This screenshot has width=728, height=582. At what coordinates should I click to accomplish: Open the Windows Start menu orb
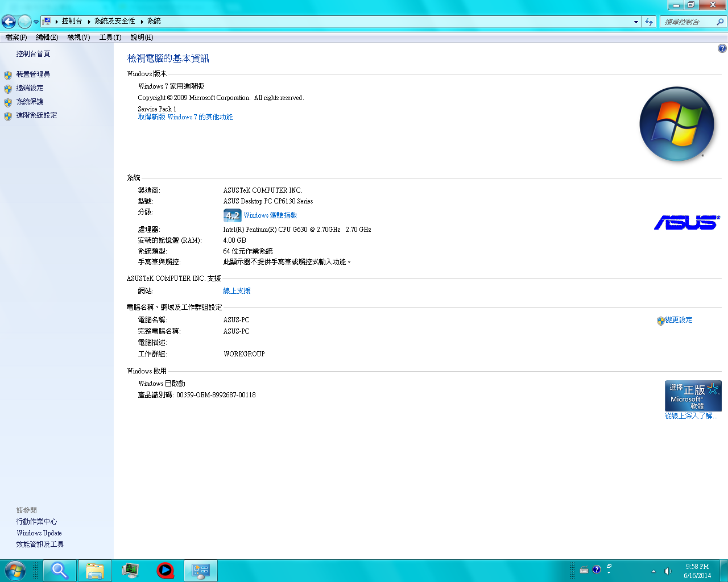(15, 571)
